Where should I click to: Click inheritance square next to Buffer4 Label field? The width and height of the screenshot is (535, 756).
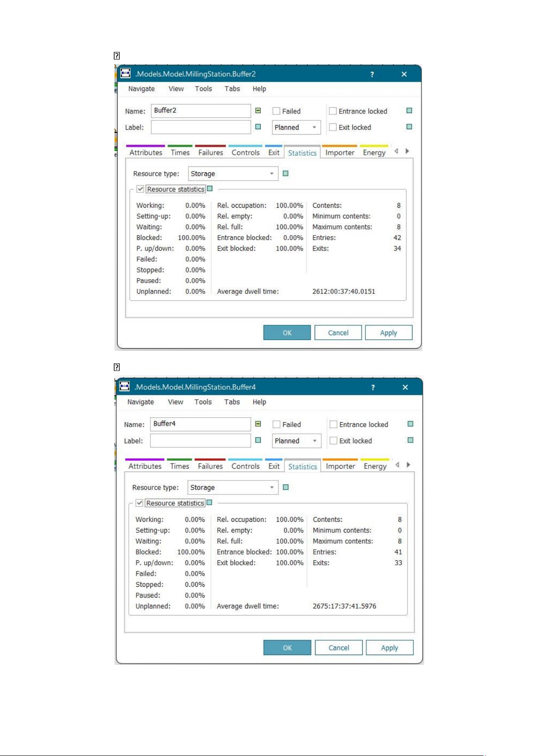point(258,441)
